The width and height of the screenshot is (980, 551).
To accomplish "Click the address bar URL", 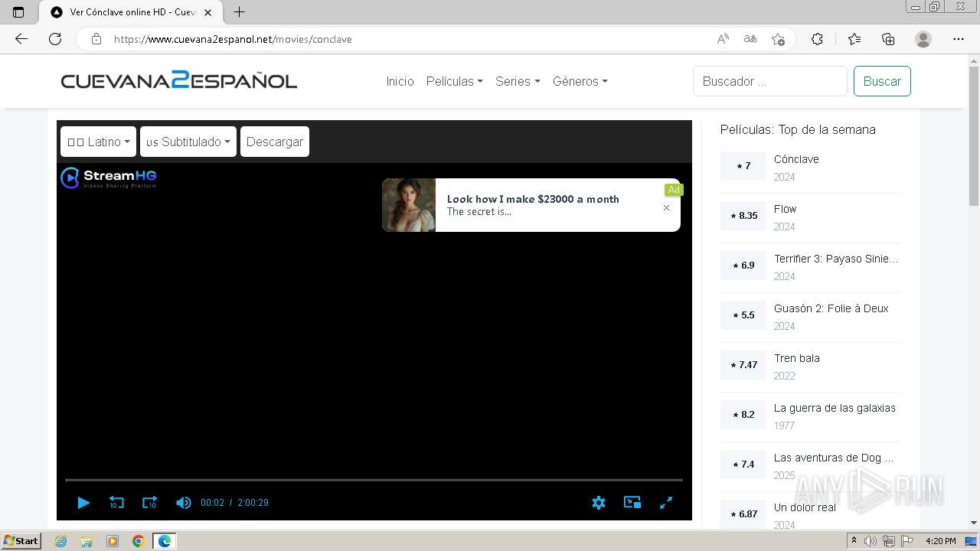I will click(233, 39).
